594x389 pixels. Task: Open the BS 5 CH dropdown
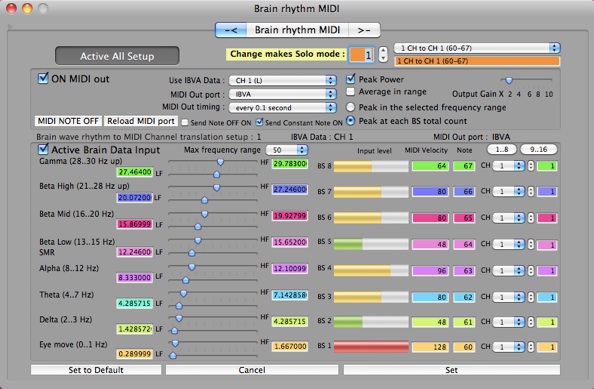click(508, 244)
